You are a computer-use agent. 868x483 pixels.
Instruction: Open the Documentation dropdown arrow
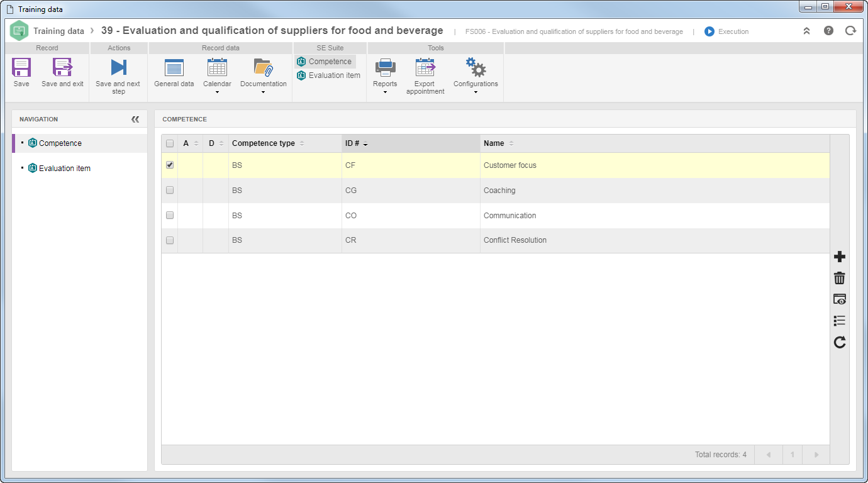pos(263,92)
